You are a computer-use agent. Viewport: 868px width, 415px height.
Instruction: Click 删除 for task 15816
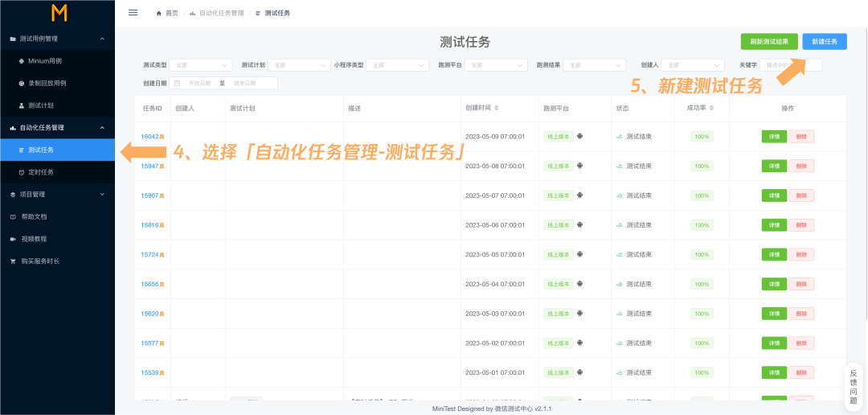click(x=801, y=225)
